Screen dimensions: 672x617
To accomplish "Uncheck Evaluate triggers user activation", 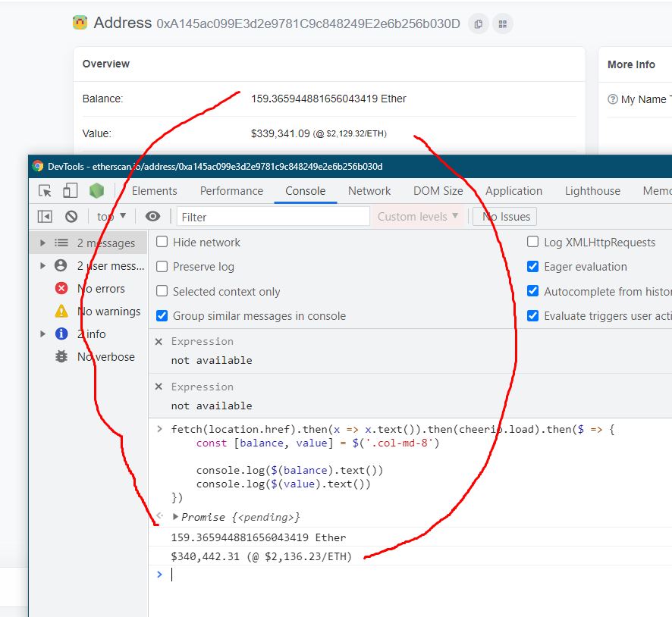I will 532,315.
